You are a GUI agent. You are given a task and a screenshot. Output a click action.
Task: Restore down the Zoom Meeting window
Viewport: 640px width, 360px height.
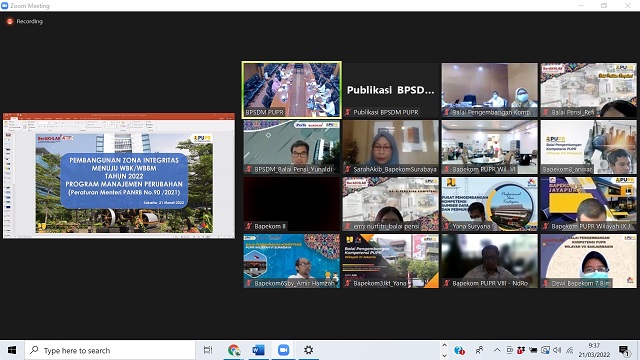[604, 5]
